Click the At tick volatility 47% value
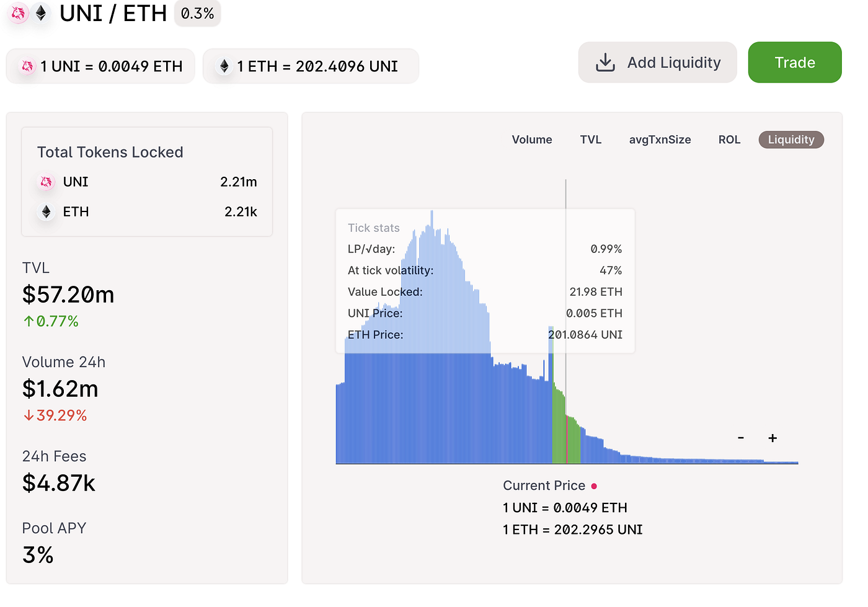Image resolution: width=868 pixels, height=607 pixels. click(x=611, y=270)
